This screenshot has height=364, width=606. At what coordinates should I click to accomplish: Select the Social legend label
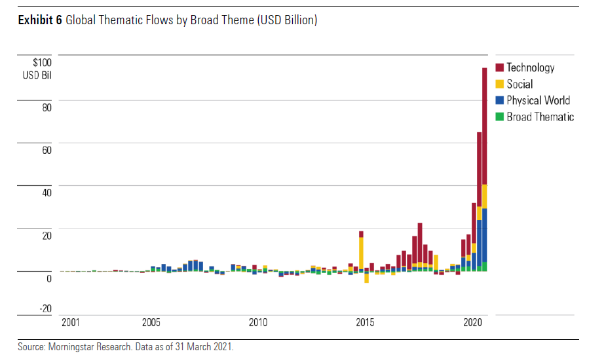coord(520,84)
